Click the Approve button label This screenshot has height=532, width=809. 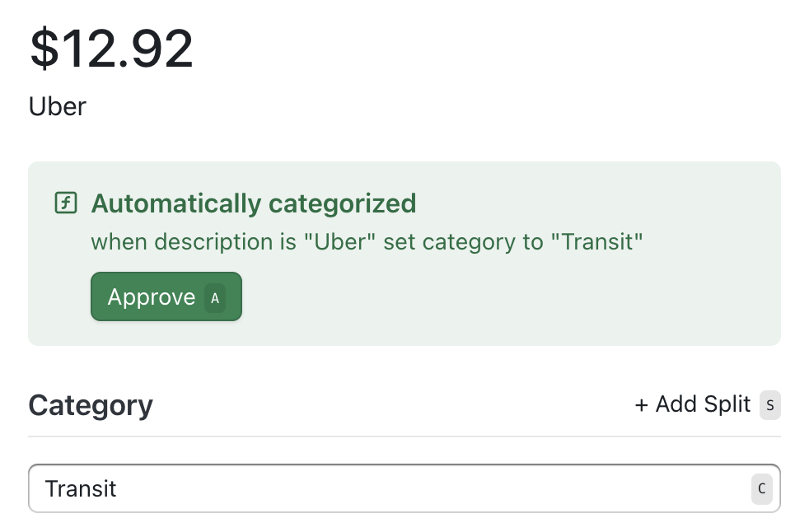pos(150,296)
